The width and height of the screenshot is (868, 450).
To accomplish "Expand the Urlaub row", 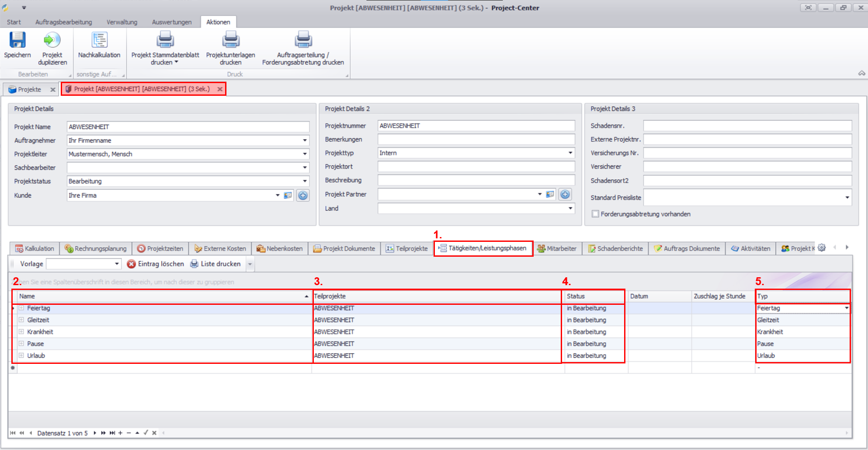I will (21, 356).
